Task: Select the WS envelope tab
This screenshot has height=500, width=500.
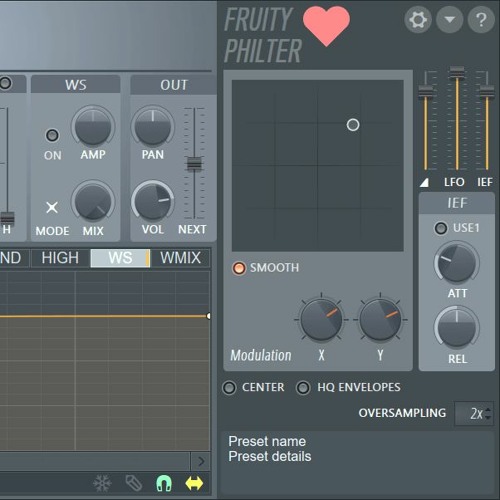Action: 120,258
